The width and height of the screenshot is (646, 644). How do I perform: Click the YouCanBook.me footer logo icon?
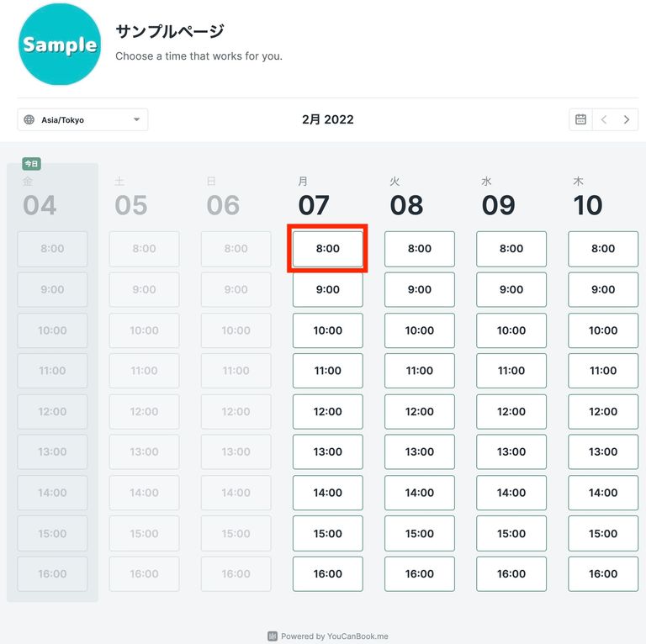[273, 636]
